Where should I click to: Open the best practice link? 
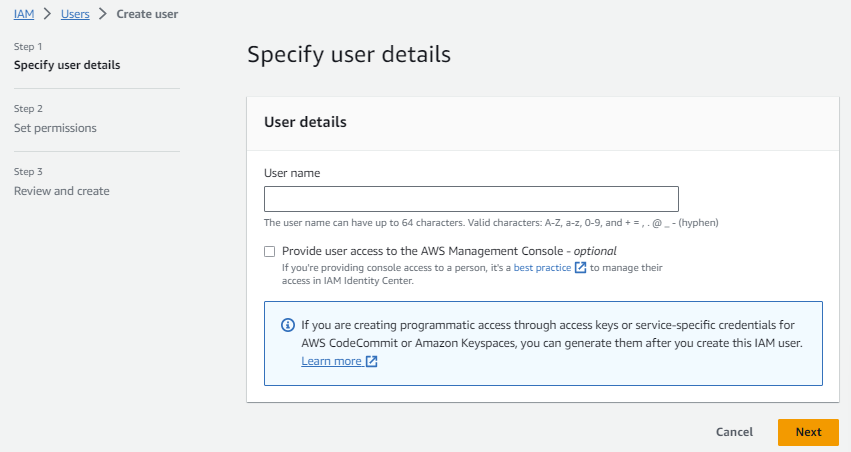click(542, 268)
